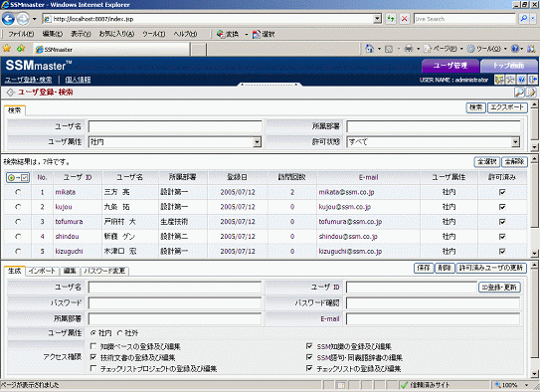The width and height of the screenshot is (540, 392).
Task: Click the magnifier icon right of ユーザ登録・検索 title
Action: tap(519, 92)
